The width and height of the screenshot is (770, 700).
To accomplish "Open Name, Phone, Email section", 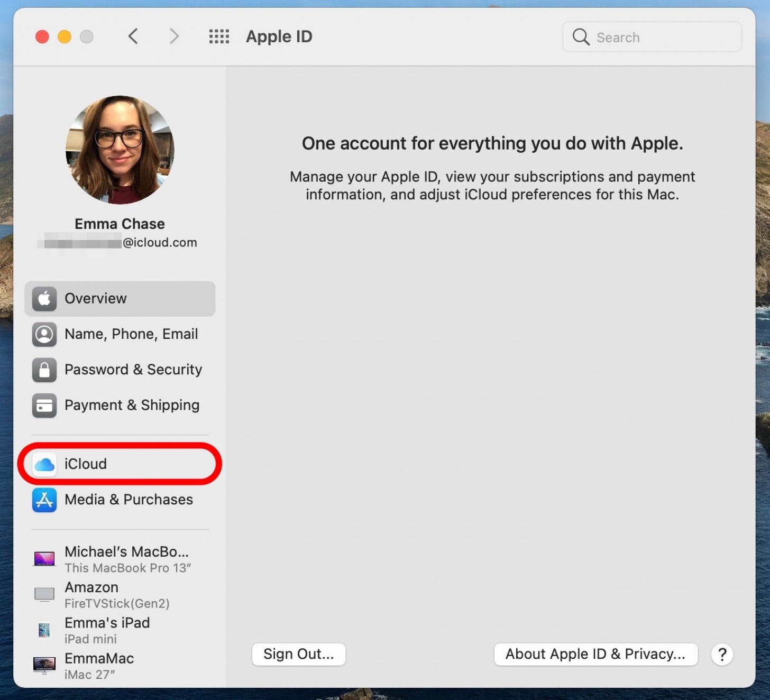I will 131,334.
